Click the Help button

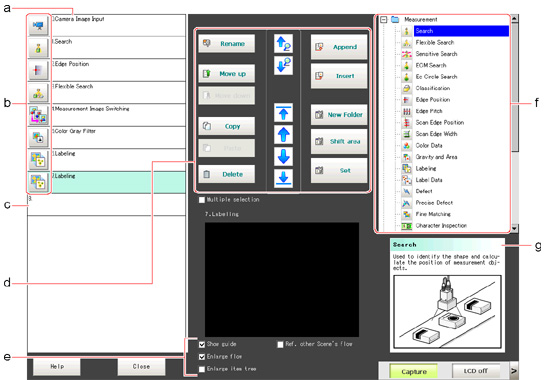click(57, 367)
